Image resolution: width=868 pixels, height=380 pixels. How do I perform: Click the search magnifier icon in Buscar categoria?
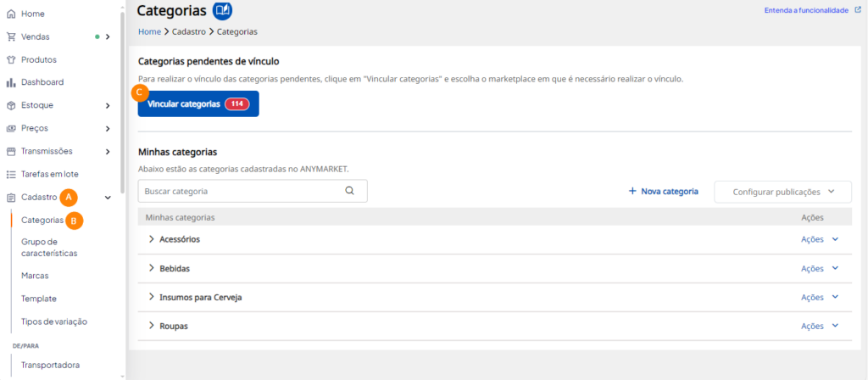[349, 191]
